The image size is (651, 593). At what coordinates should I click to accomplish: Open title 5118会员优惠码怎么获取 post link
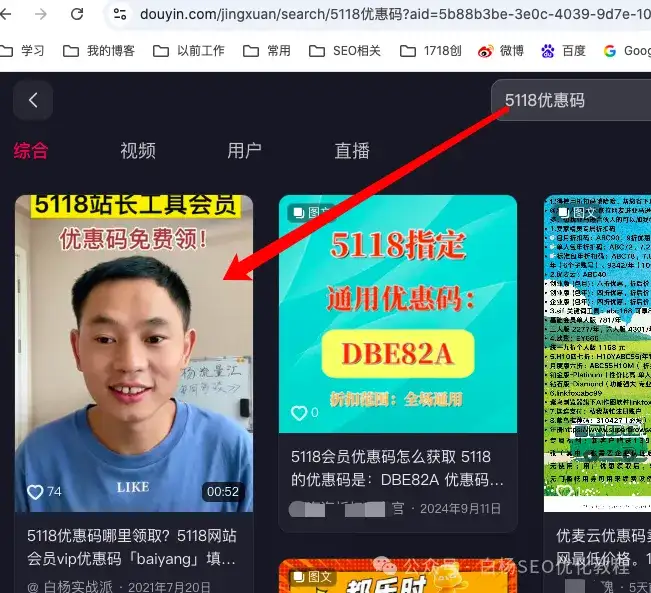tap(397, 468)
